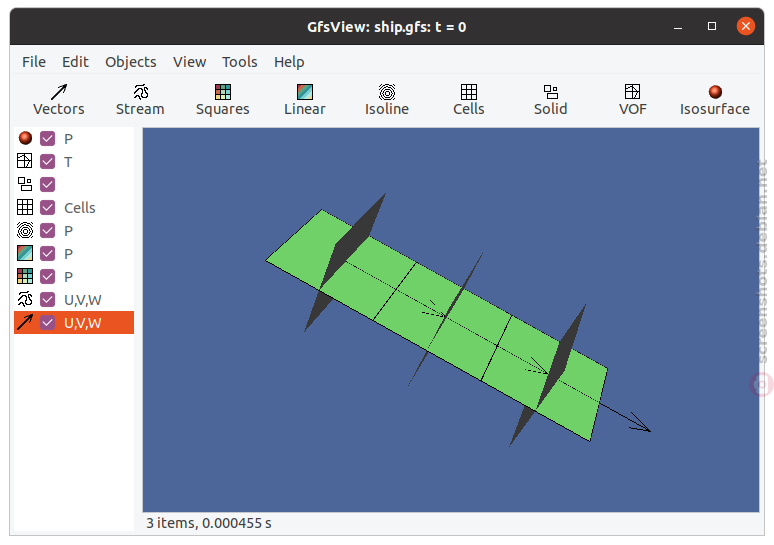Image resolution: width=774 pixels, height=545 pixels.
Task: Select the T label in the object list
Action: (68, 162)
